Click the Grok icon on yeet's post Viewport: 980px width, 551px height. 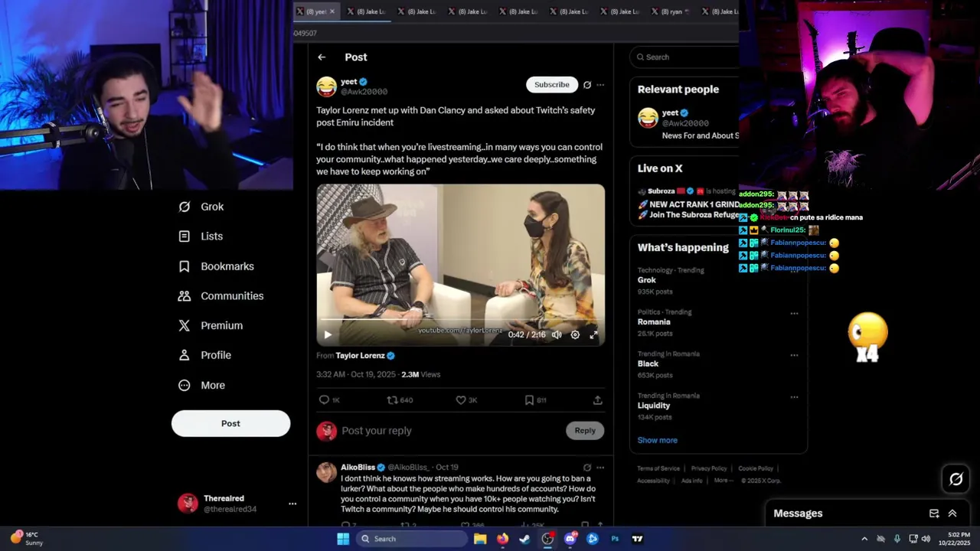pos(587,85)
